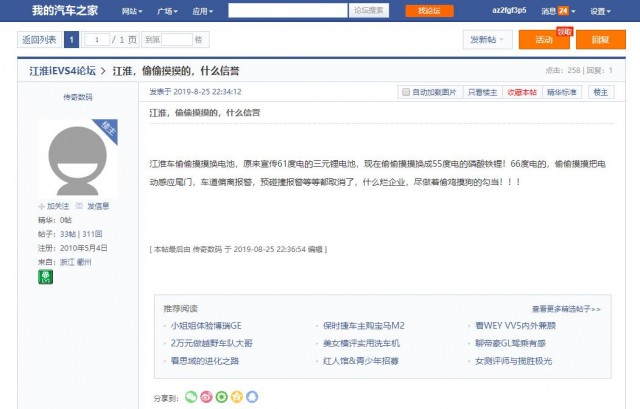Click the green EV badge icon
The height and width of the screenshot is (409, 640).
45,277
